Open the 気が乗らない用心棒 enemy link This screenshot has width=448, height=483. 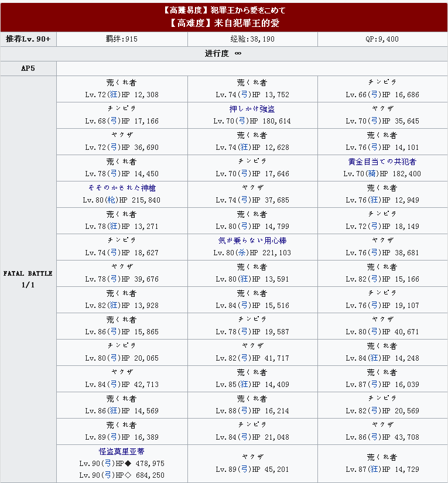click(x=252, y=241)
